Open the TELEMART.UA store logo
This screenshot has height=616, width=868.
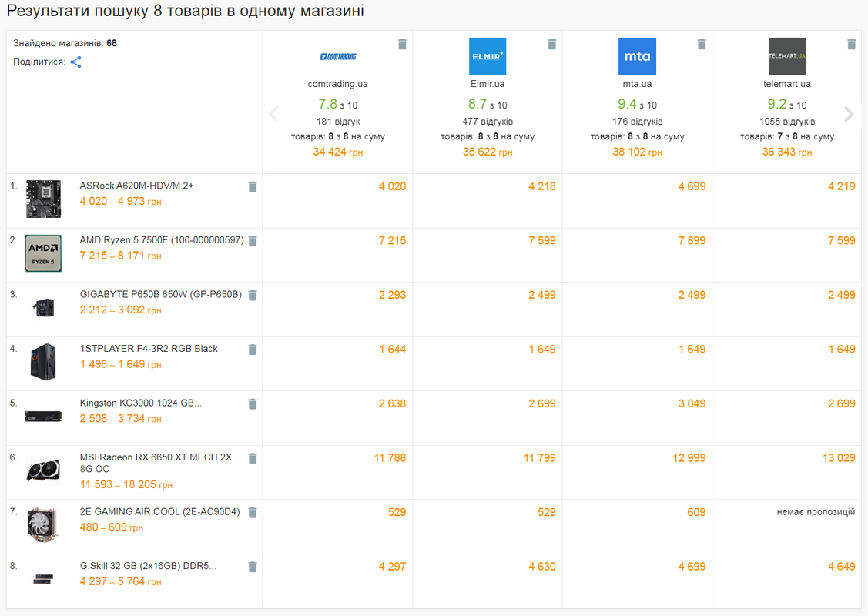click(x=786, y=56)
